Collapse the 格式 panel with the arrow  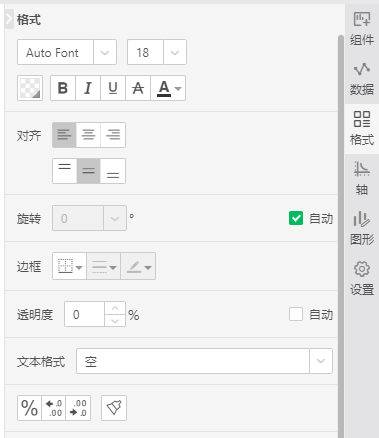tap(9, 19)
